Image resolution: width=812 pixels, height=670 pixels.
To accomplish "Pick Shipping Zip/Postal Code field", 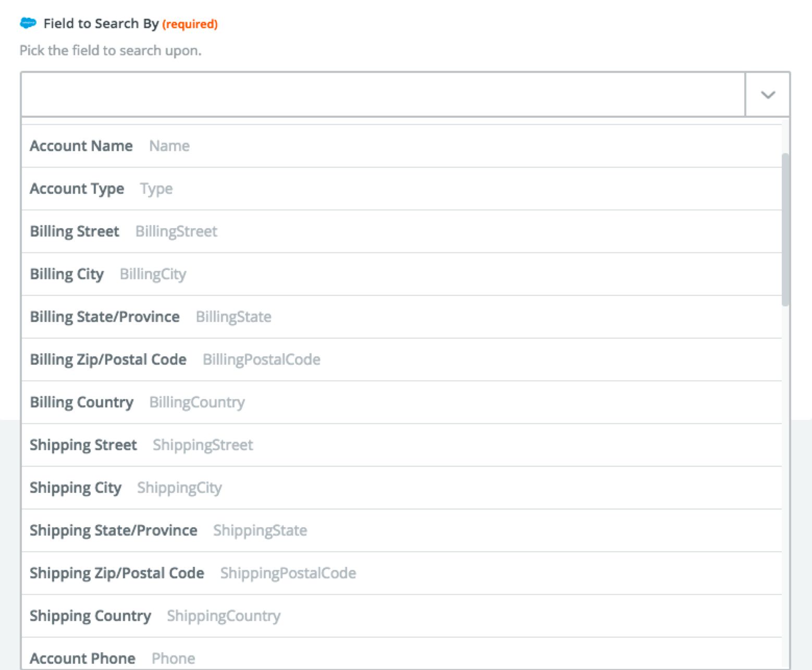I will click(117, 573).
